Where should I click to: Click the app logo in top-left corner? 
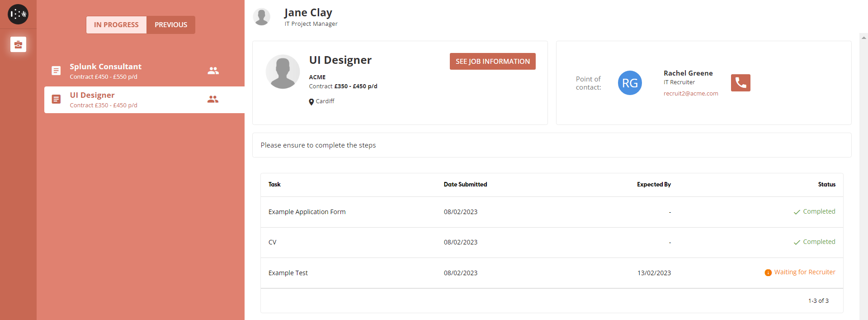click(18, 14)
